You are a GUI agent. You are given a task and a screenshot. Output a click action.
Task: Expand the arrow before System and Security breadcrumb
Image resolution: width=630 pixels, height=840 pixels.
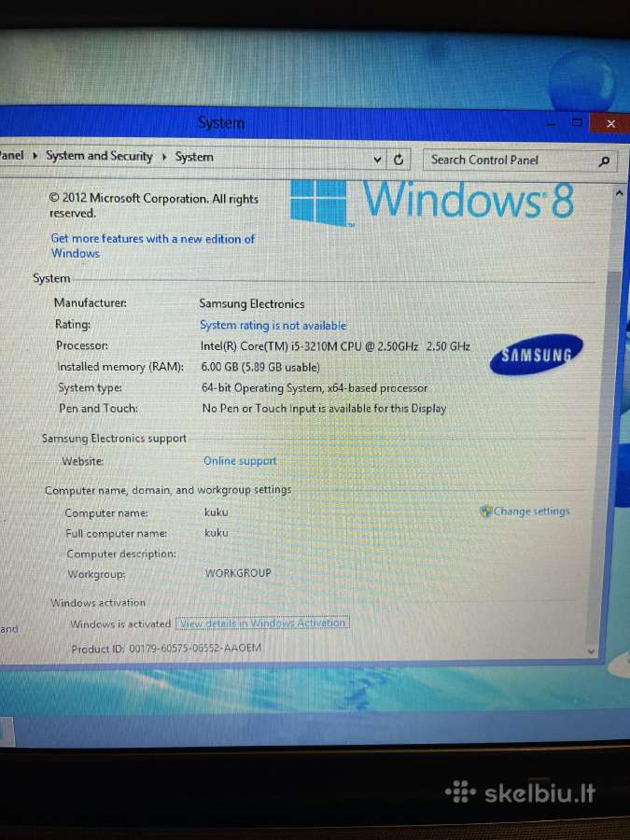35,156
